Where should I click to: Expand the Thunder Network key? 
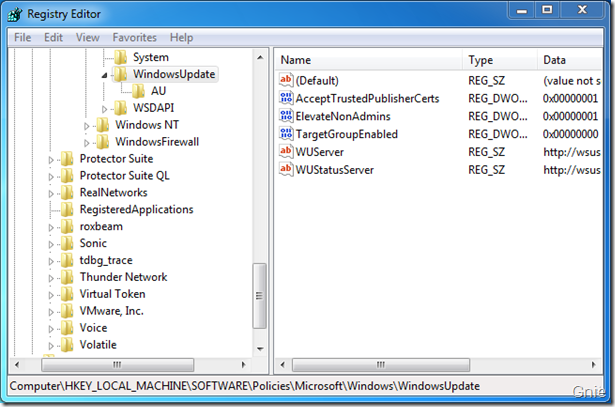(51, 278)
